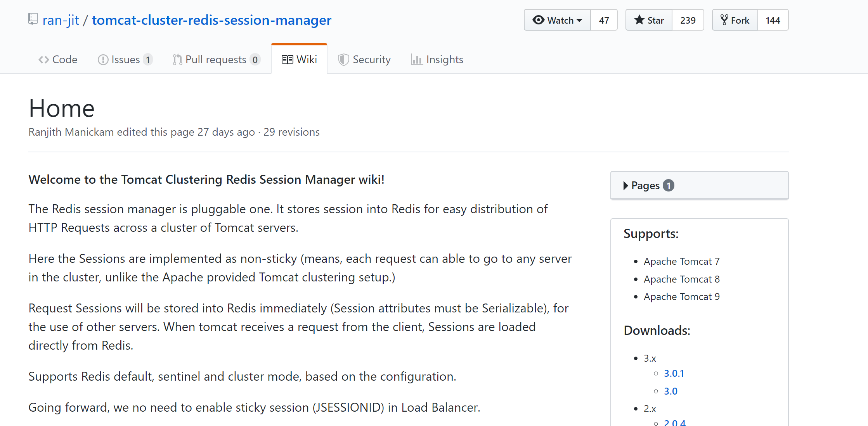
Task: Click the repository book icon
Action: pos(33,19)
